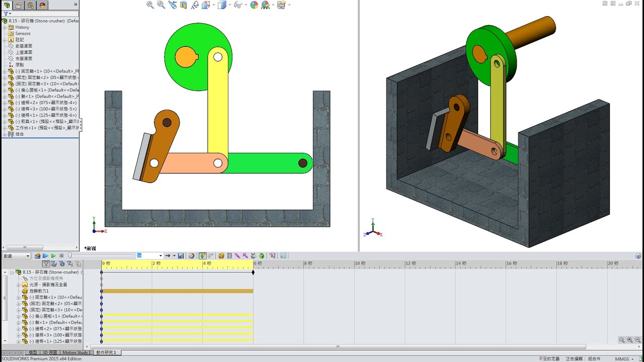Viewport: 644px width, 362px height.
Task: Open Results and Plots icon
Action: (x=272, y=256)
